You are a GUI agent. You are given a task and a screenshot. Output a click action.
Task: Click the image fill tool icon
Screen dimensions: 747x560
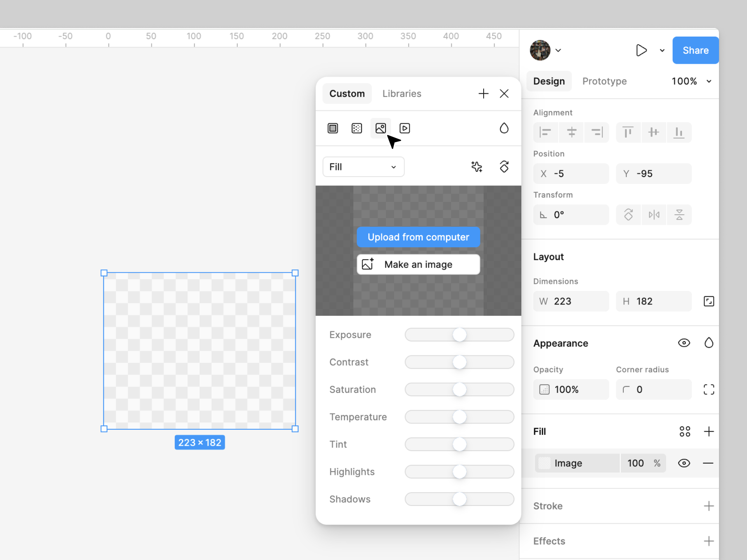(x=381, y=128)
